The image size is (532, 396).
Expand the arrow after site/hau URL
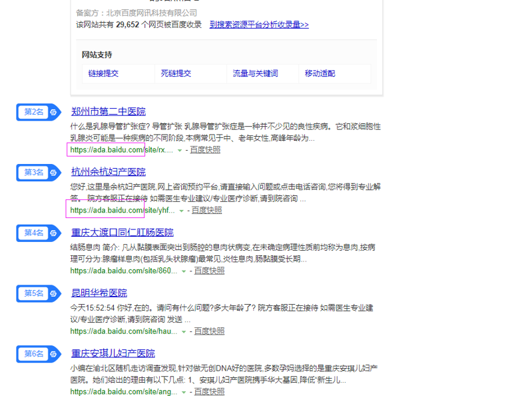(x=184, y=331)
